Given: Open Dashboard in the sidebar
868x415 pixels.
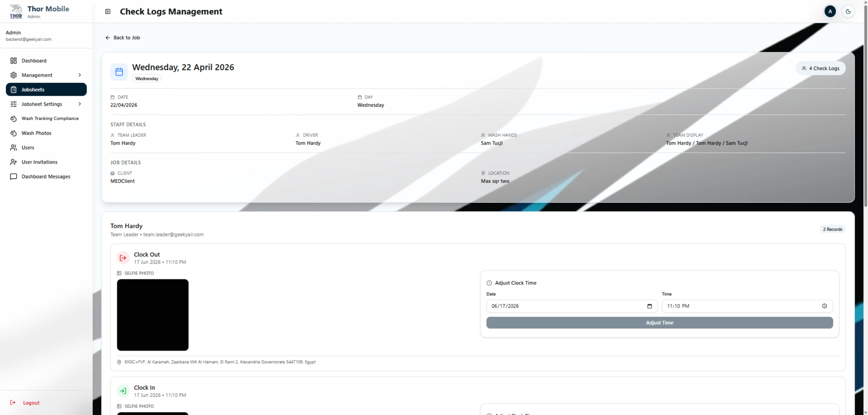Looking at the screenshot, I should pos(46,61).
